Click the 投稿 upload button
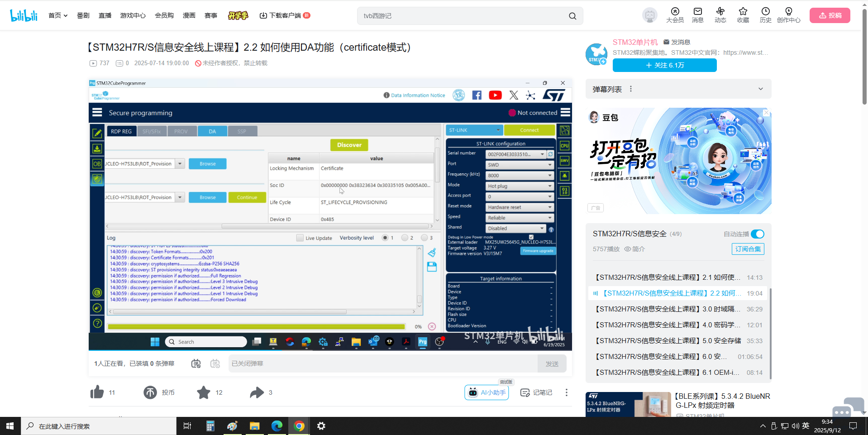The width and height of the screenshot is (868, 435). tap(830, 15)
